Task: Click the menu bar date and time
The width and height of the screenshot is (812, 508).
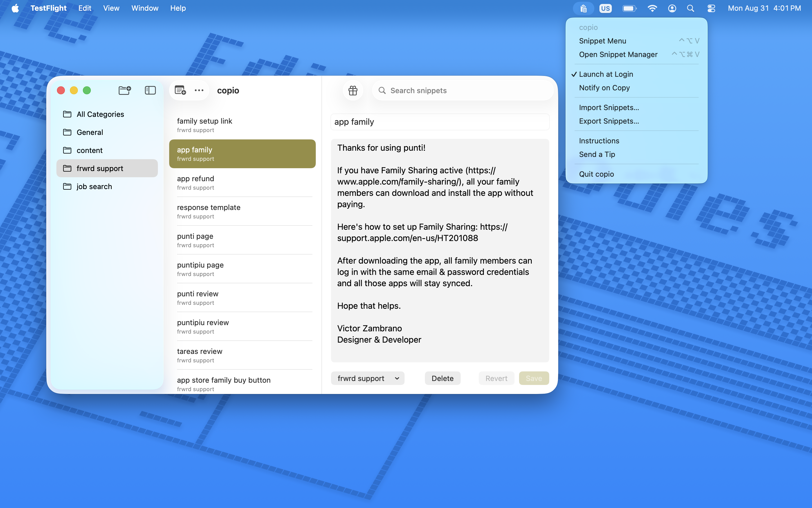Action: [x=764, y=8]
